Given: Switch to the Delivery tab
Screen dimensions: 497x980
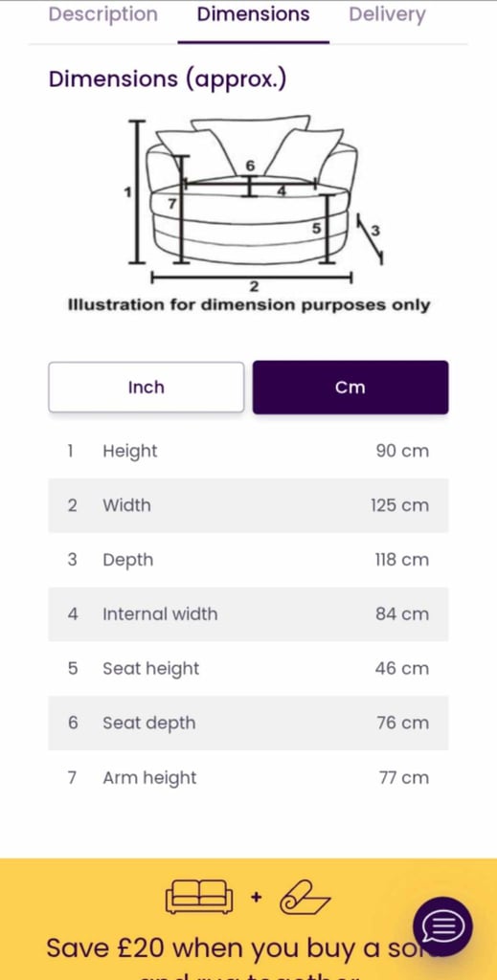Looking at the screenshot, I should [x=387, y=14].
